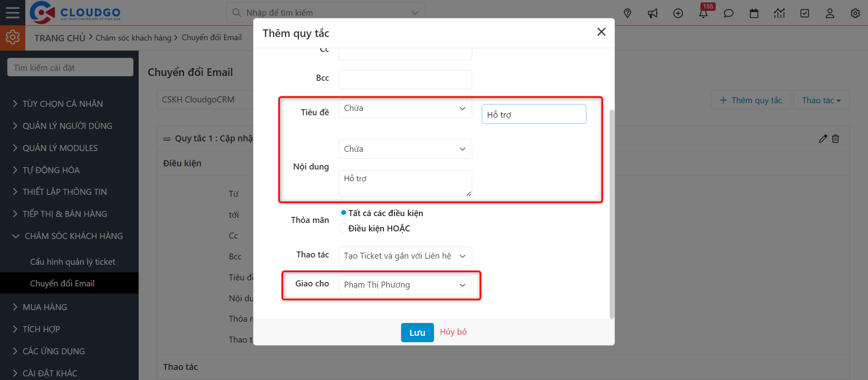
Task: Open the calendar icon in the top bar
Action: pyautogui.click(x=754, y=13)
